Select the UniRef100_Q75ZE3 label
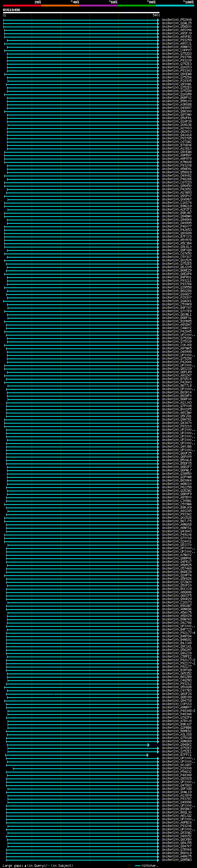 [x=177, y=64]
